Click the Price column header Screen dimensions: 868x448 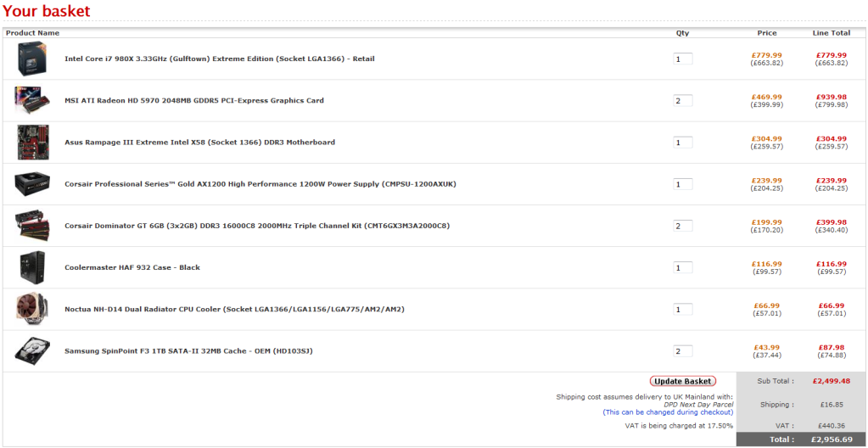coord(767,33)
